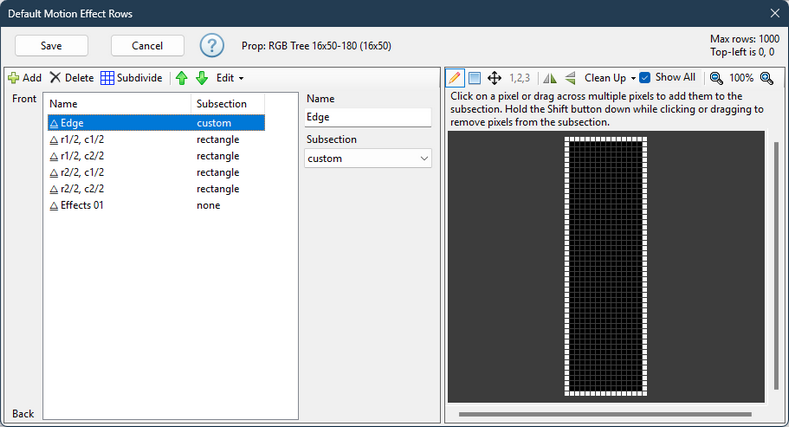The height and width of the screenshot is (427, 789).
Task: Open the Edit dropdown menu
Action: [230, 78]
